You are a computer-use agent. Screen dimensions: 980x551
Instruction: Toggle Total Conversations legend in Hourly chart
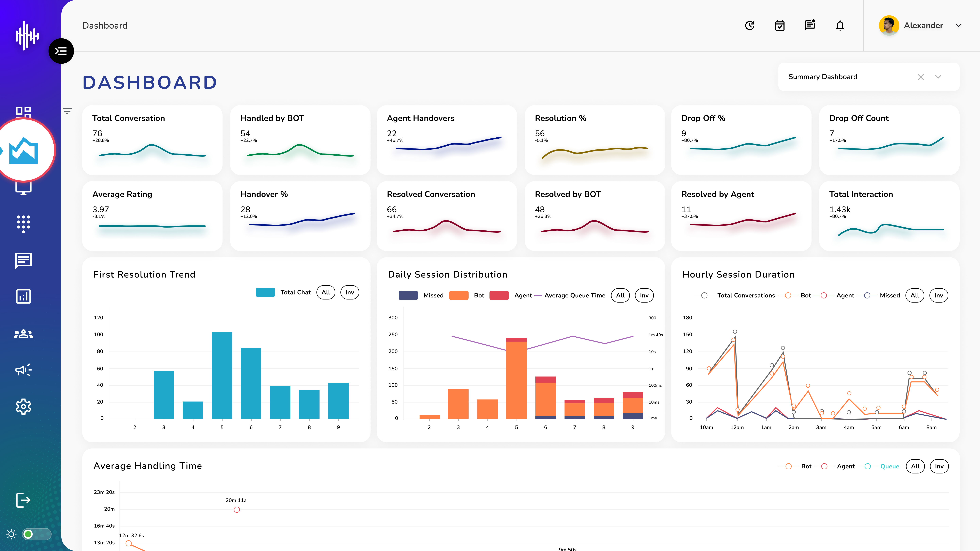click(x=734, y=295)
